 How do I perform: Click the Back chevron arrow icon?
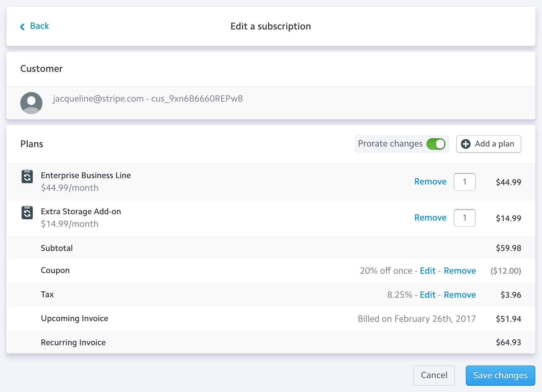pyautogui.click(x=22, y=27)
